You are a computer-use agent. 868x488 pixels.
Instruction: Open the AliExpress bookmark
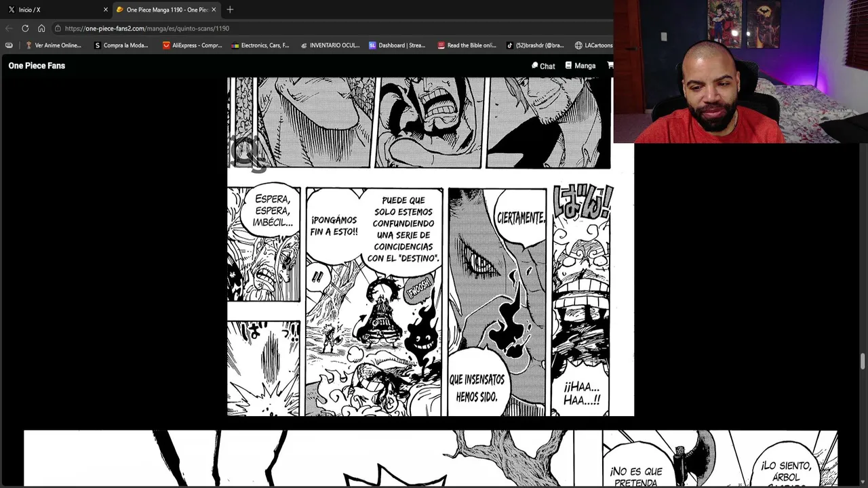click(193, 45)
